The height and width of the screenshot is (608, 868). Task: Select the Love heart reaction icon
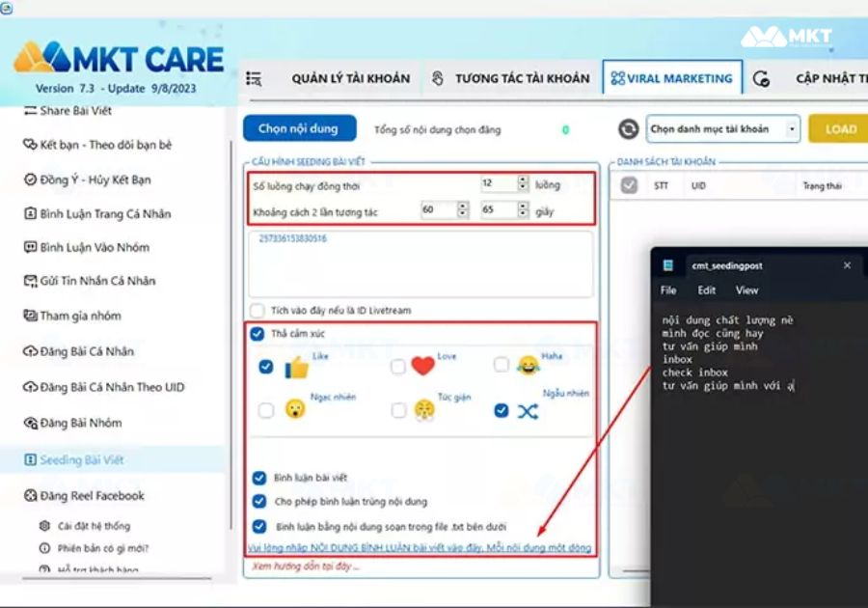(x=422, y=367)
